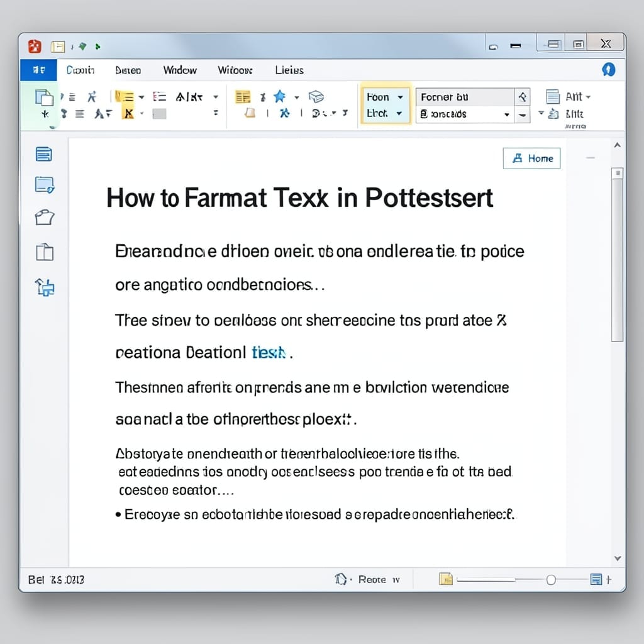The width and height of the screenshot is (644, 644).
Task: Click the 'D' shape icon in ribbon
Action: point(317,113)
